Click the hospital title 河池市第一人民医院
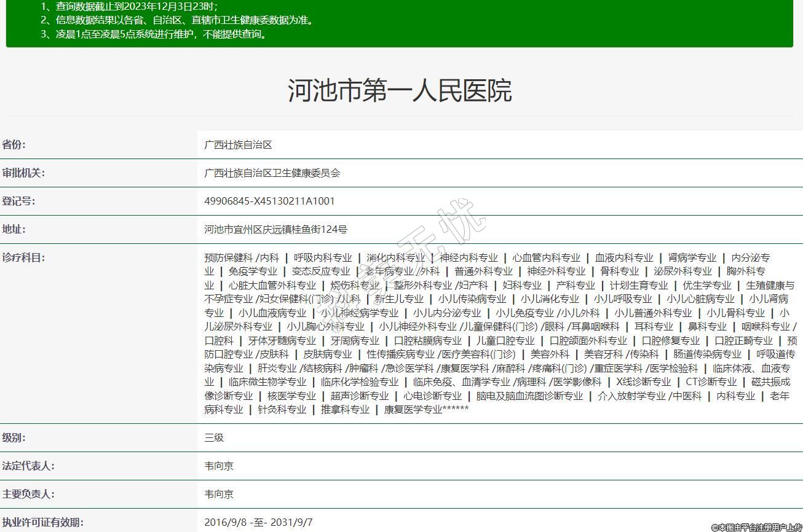 pyautogui.click(x=400, y=90)
